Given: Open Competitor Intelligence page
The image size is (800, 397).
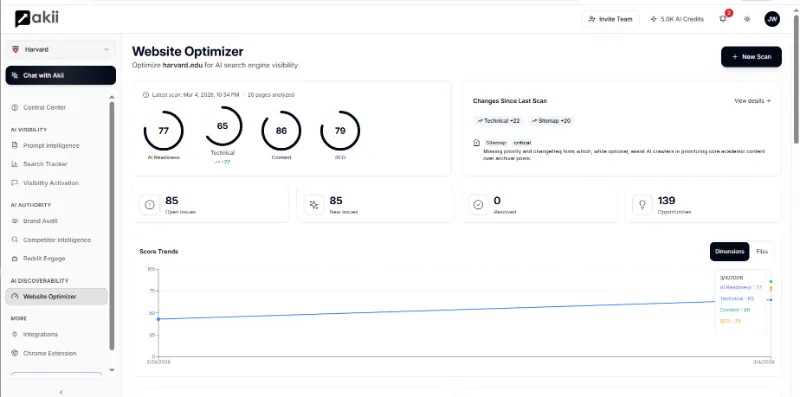Looking at the screenshot, I should point(57,240).
